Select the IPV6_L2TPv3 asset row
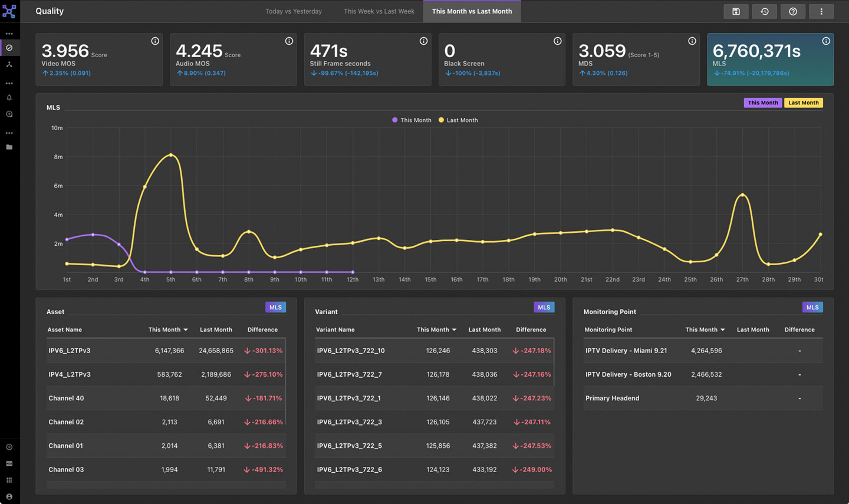Viewport: 849px width, 504px height. tap(166, 351)
